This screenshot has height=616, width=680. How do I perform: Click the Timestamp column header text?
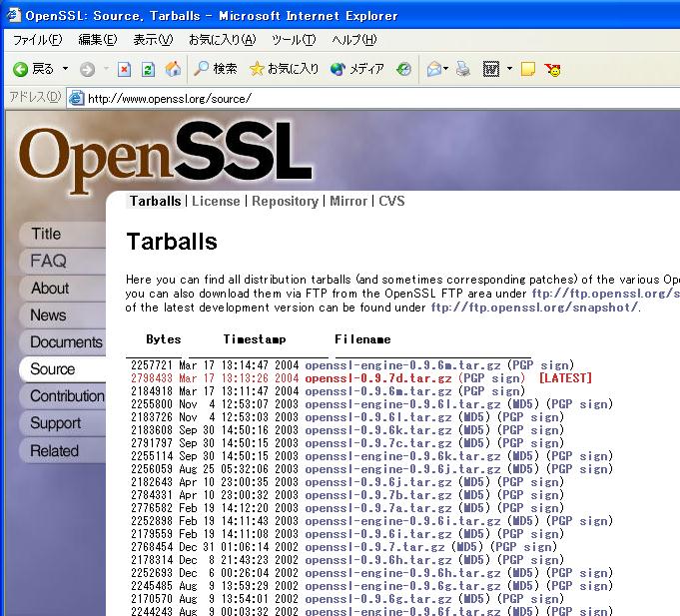click(x=255, y=339)
